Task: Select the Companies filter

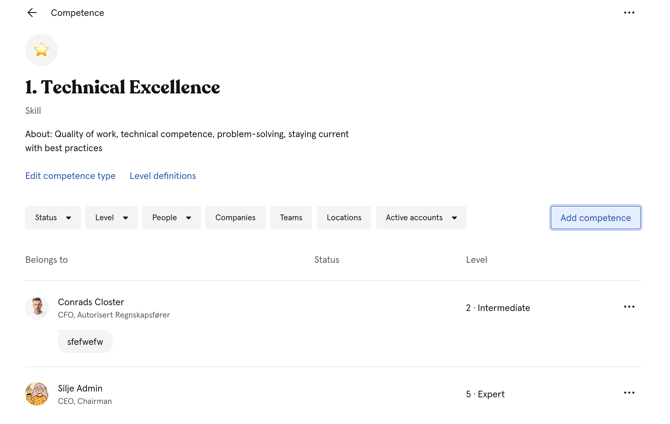Action: 235,218
